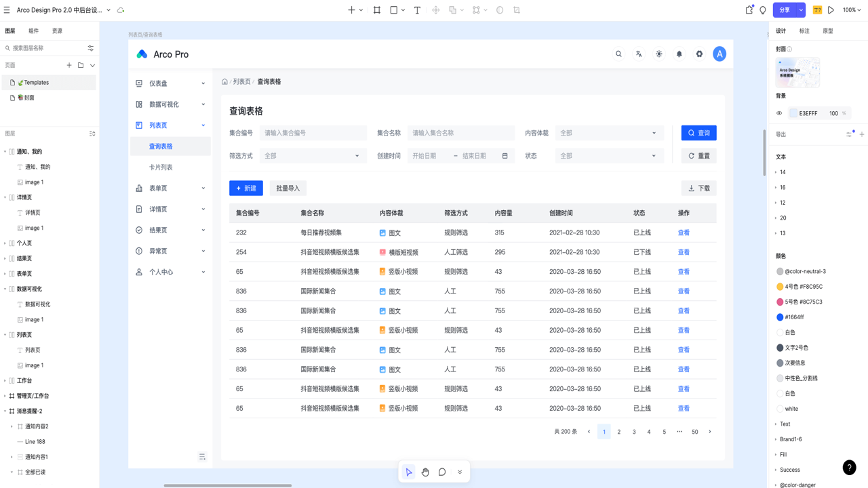Switch to the 资源 tab
Image resolution: width=868 pixels, height=488 pixels.
(57, 31)
